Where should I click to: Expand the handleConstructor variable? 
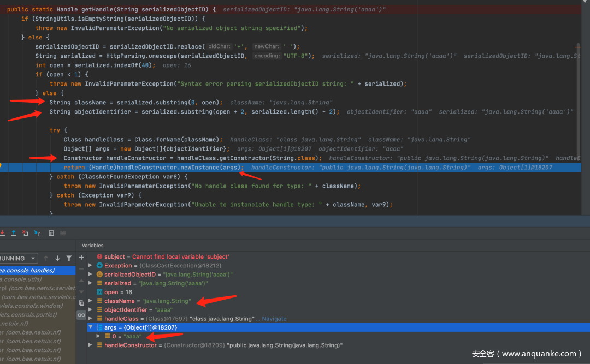point(91,345)
